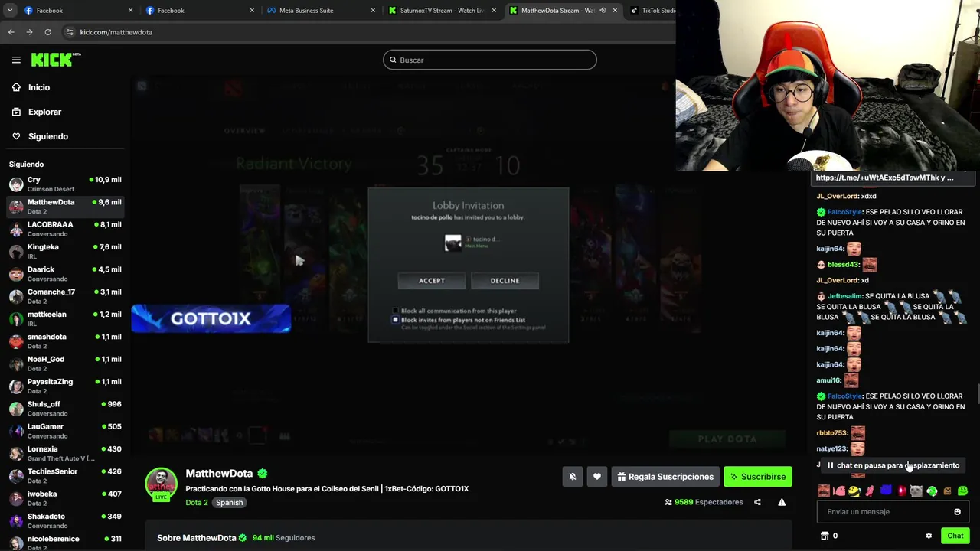
Task: Insert the gray cat emote
Action: 916,491
